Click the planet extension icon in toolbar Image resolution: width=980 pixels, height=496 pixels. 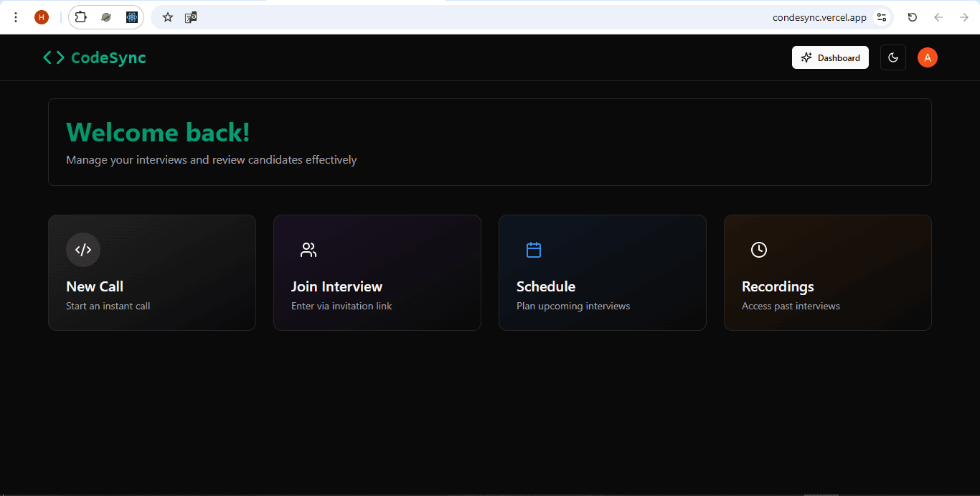tap(106, 17)
